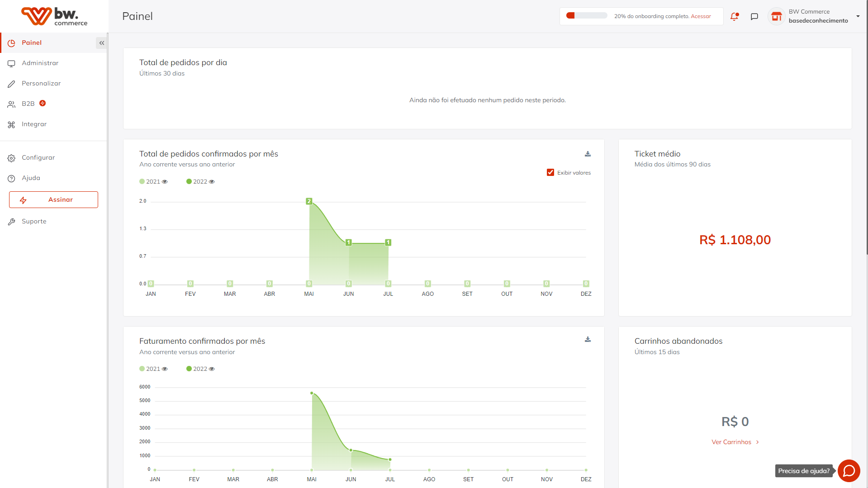The width and height of the screenshot is (868, 488).
Task: Toggle 2021 eye in pedidos confirmados chart
Action: point(165,182)
